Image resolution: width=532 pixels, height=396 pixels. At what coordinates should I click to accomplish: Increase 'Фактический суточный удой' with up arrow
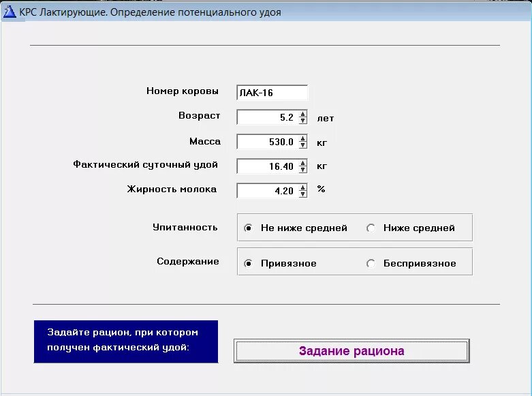click(303, 163)
